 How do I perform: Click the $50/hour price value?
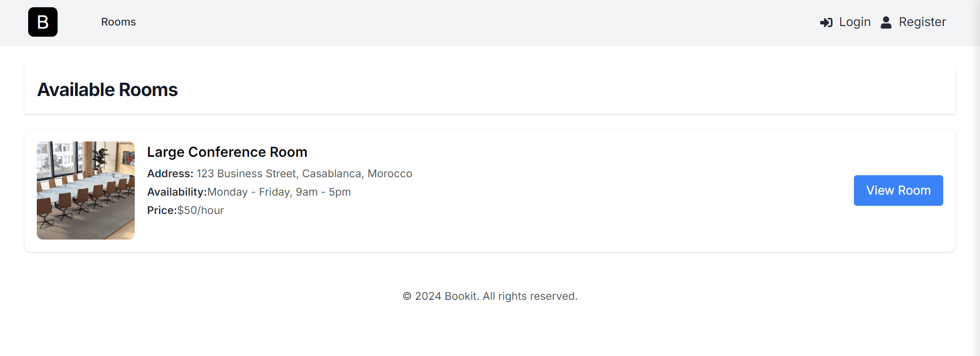[201, 210]
